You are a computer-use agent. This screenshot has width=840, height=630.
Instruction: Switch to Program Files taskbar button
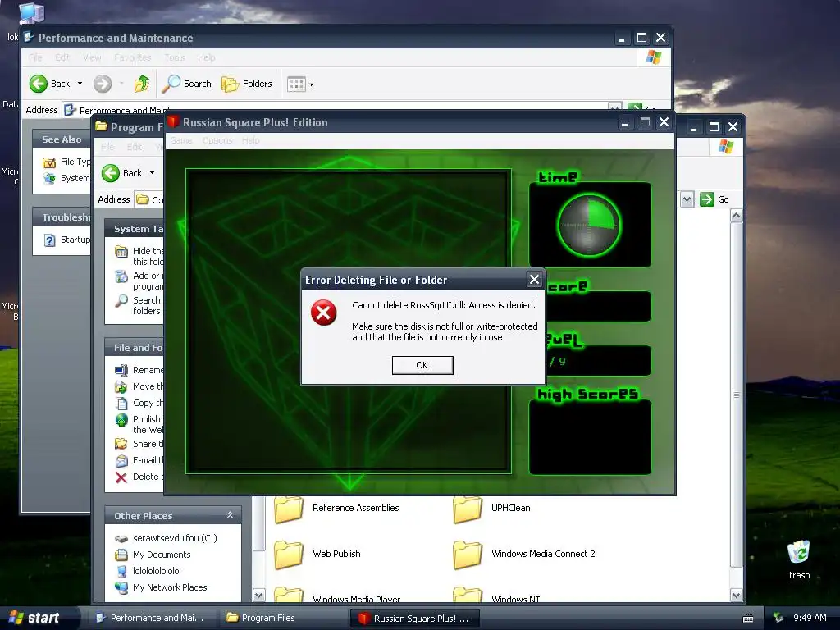284,618
